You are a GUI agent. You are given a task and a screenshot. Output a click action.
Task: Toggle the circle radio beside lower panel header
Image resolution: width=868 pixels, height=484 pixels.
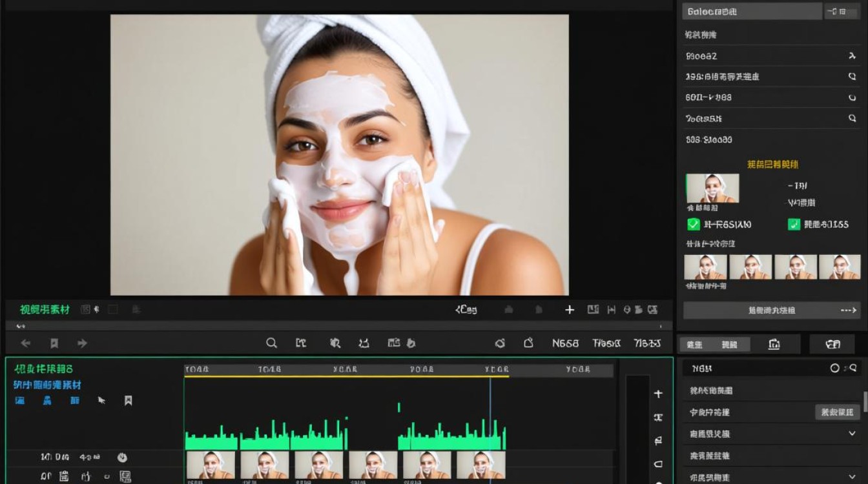(835, 368)
